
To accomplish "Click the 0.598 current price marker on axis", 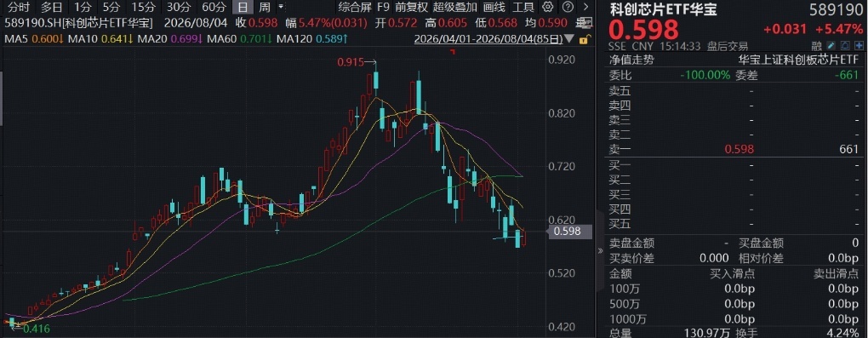I will pyautogui.click(x=569, y=231).
